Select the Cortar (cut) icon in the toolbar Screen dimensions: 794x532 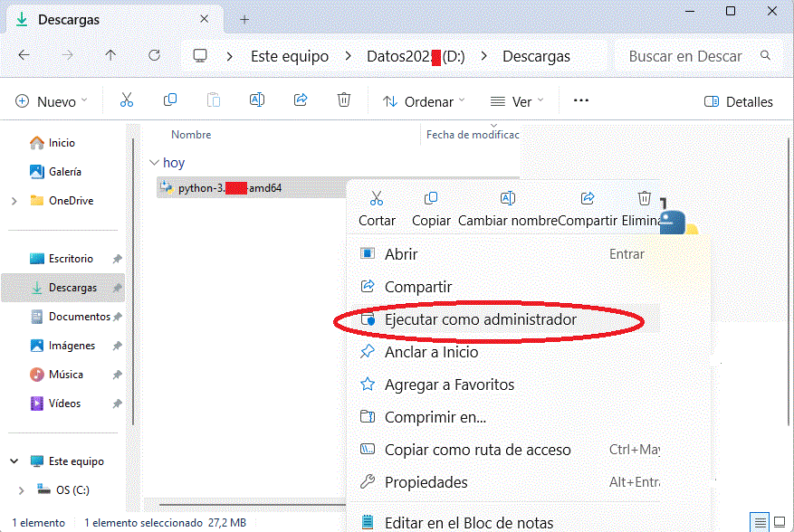tap(127, 100)
